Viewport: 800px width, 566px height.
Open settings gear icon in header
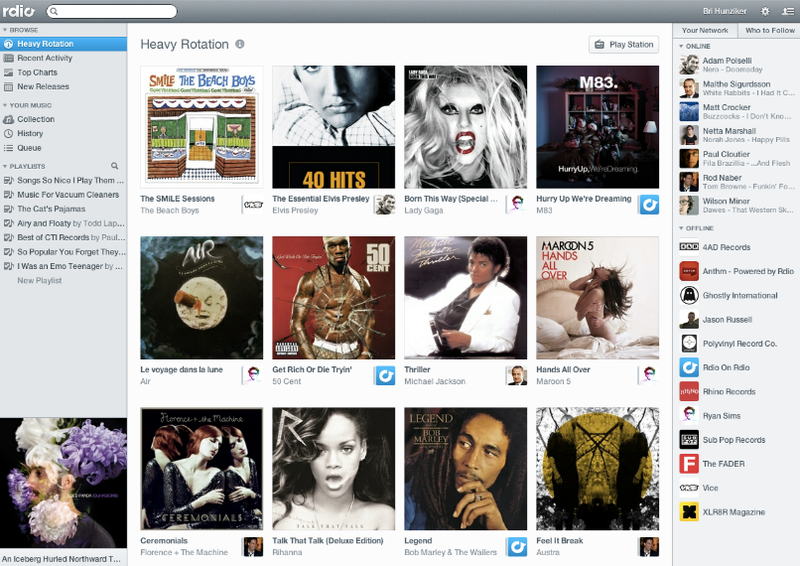[765, 11]
